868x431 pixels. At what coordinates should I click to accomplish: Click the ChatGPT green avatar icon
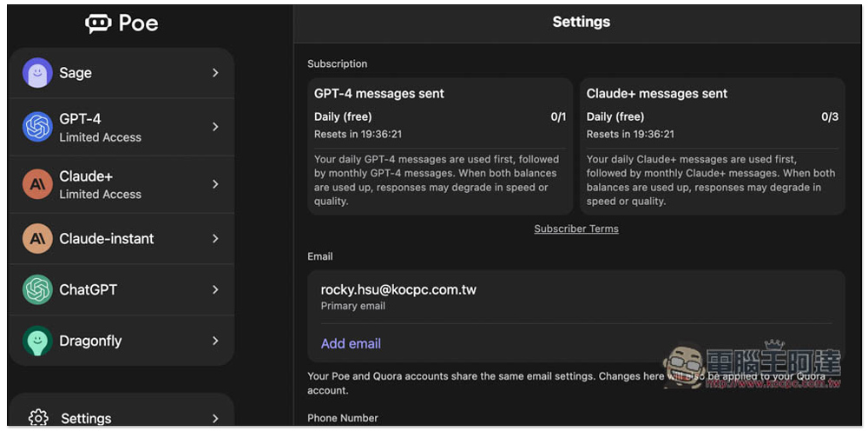tap(37, 289)
